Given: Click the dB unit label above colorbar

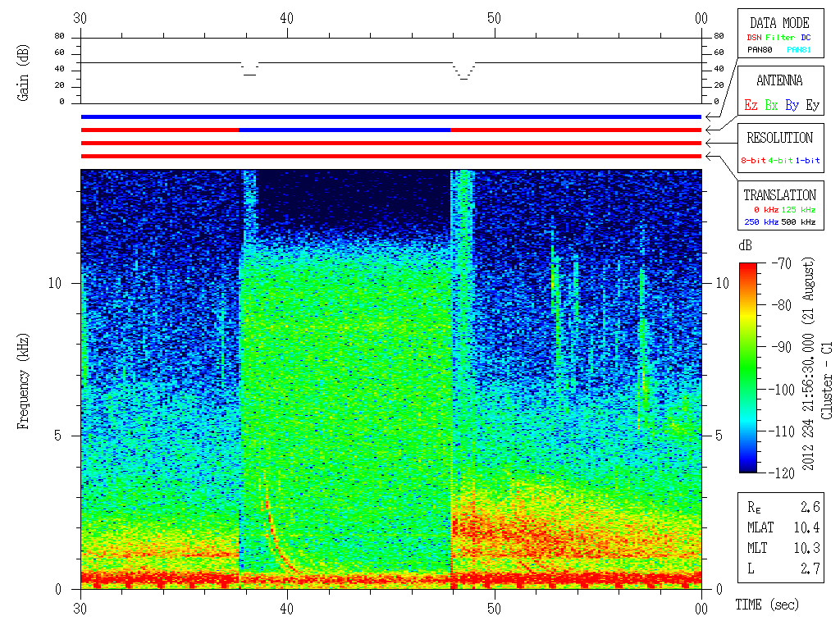Looking at the screenshot, I should point(745,245).
